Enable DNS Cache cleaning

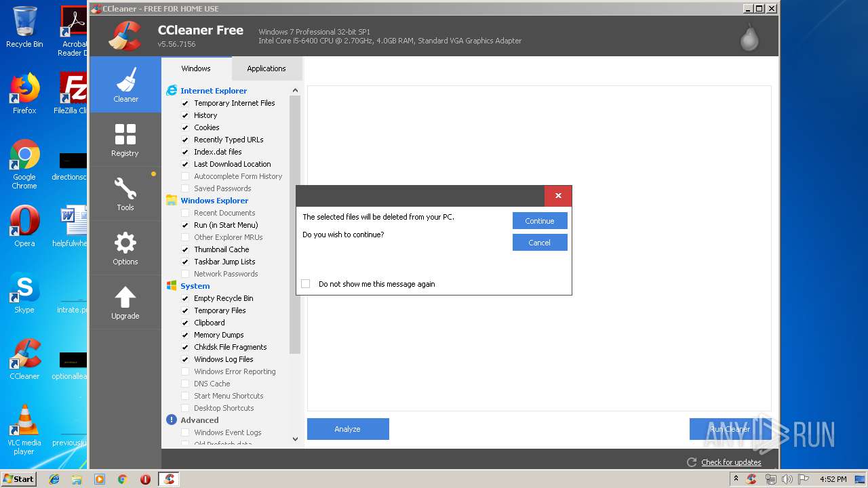(x=185, y=384)
